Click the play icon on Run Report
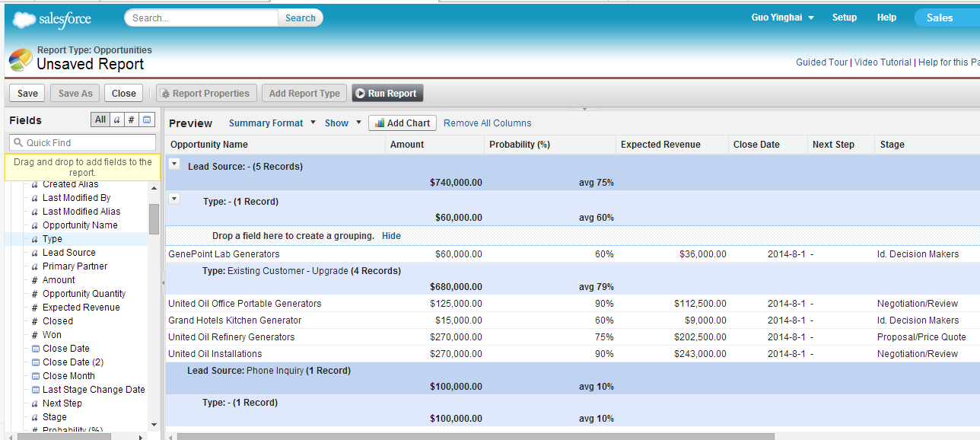This screenshot has width=980, height=440. pyautogui.click(x=361, y=94)
